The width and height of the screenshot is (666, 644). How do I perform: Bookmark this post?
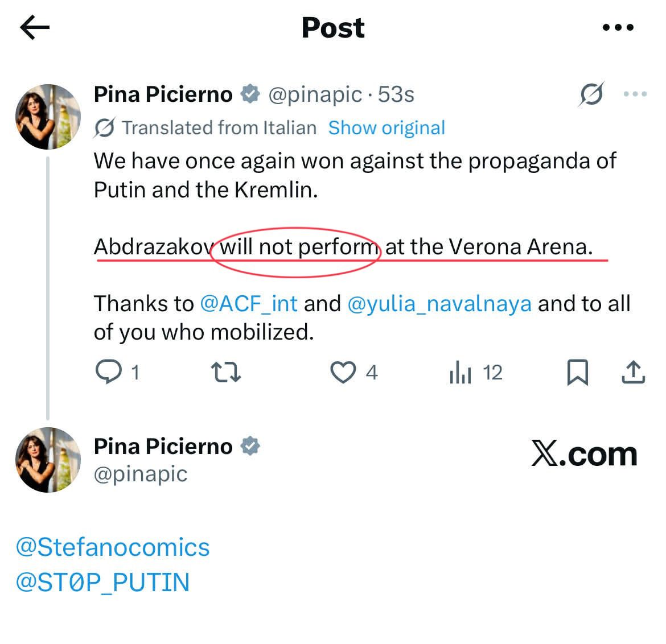(577, 373)
